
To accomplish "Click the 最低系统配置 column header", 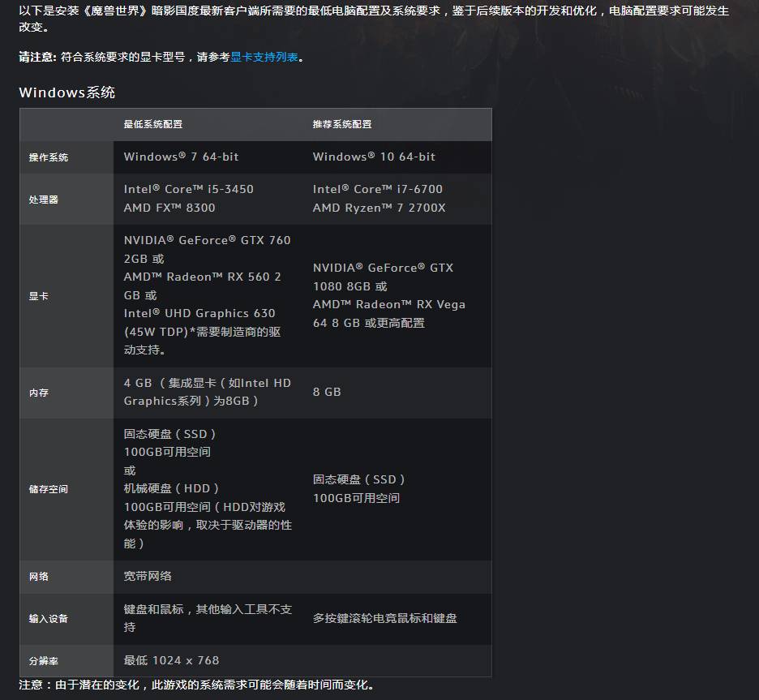I will point(153,124).
